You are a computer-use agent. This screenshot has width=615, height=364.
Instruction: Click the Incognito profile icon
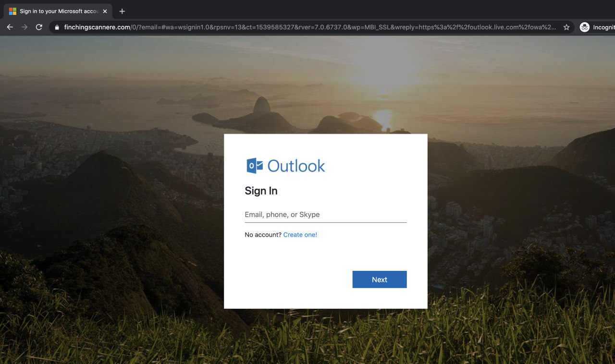point(584,27)
